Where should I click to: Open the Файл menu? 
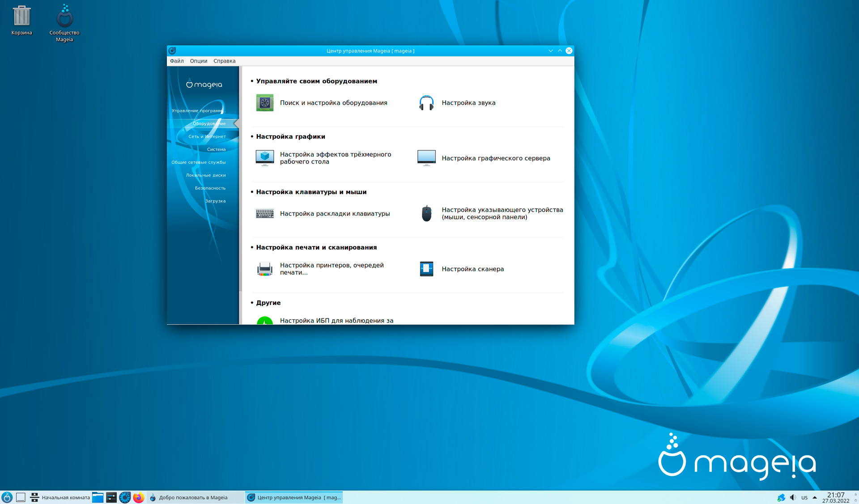177,61
